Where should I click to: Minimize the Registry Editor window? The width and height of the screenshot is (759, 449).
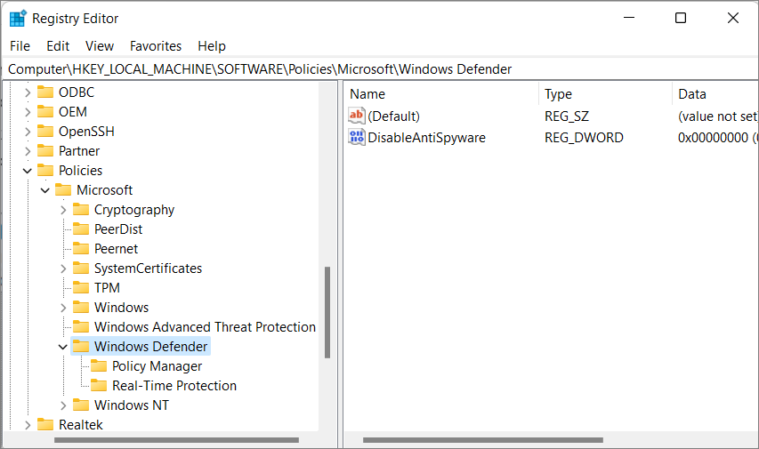(629, 18)
